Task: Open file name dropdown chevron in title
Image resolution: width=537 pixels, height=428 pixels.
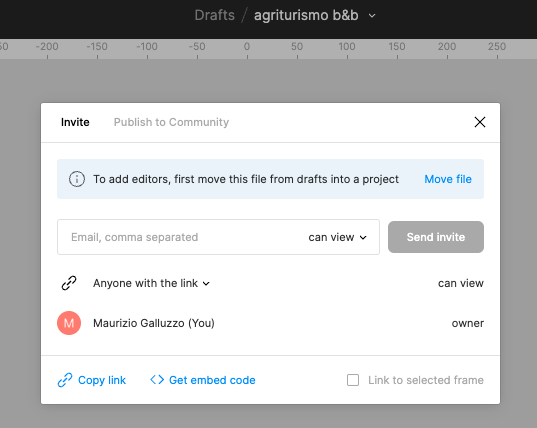Action: pos(372,16)
